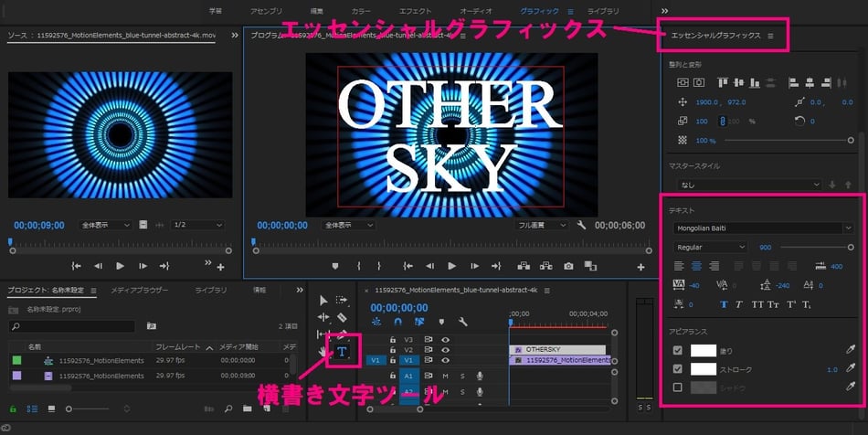Viewport: 868px width, 435px height.
Task: Click Export Frame camera icon in Program monitor
Action: coord(568,266)
